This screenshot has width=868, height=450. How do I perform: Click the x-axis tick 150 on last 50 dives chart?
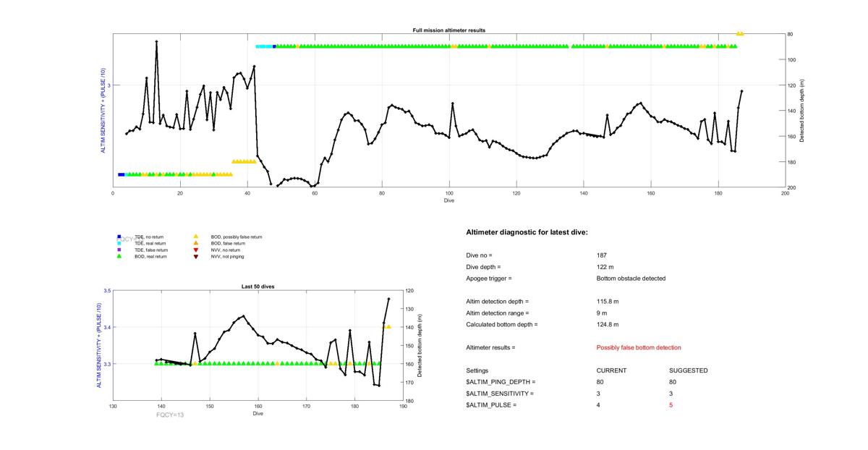click(210, 407)
